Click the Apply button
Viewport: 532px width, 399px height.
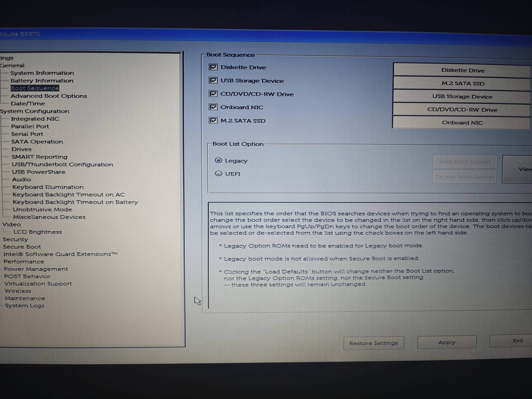tap(447, 342)
